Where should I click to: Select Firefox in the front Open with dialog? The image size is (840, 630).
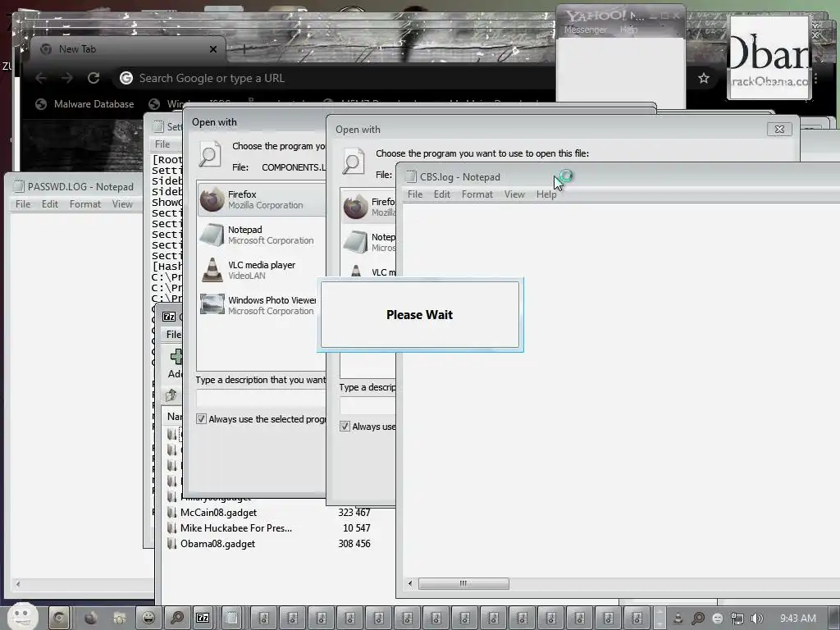tap(368, 207)
